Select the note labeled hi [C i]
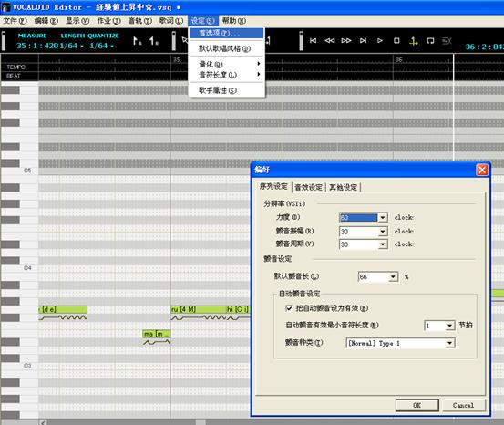The width and height of the screenshot is (504, 425). [238, 309]
